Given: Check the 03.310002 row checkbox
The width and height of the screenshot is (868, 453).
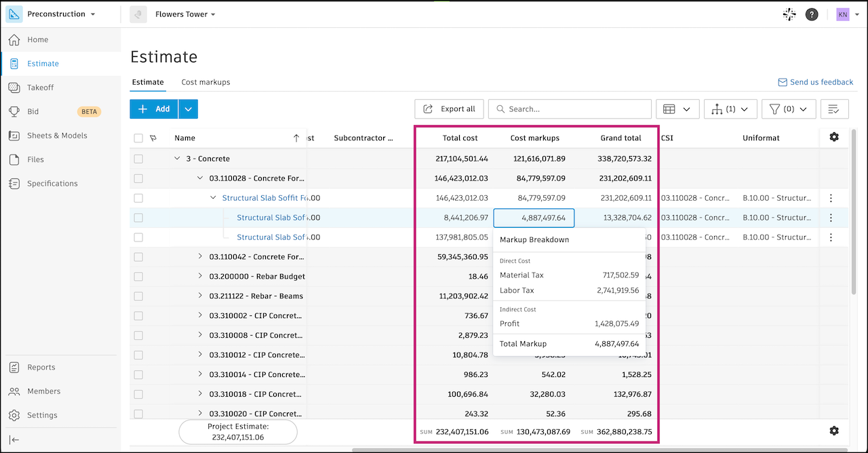Looking at the screenshot, I should [x=138, y=316].
